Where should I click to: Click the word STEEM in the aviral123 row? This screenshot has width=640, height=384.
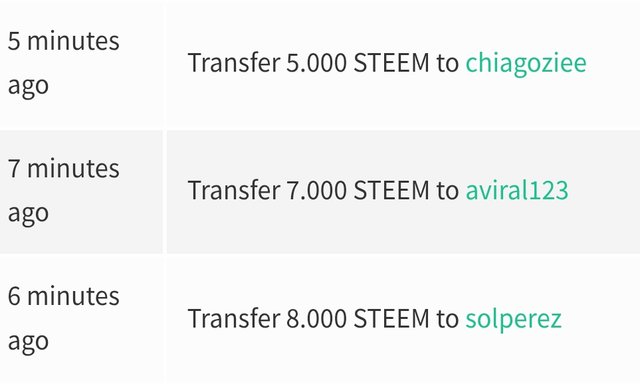tap(391, 191)
